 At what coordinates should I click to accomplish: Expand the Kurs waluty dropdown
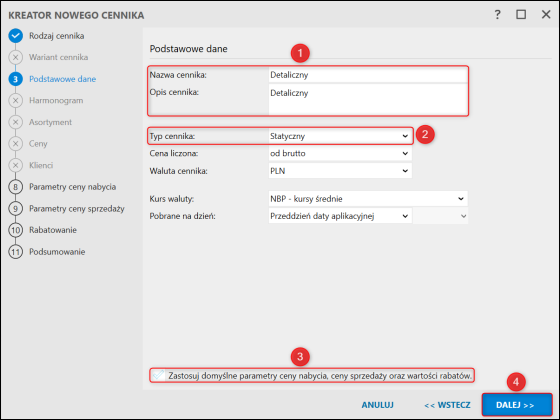pyautogui.click(x=368, y=199)
